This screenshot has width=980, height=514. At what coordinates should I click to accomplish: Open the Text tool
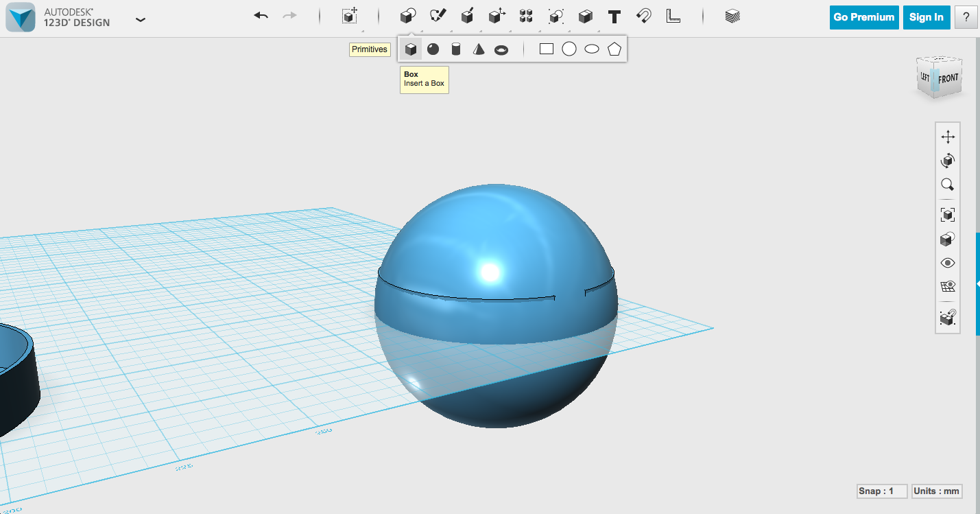614,15
